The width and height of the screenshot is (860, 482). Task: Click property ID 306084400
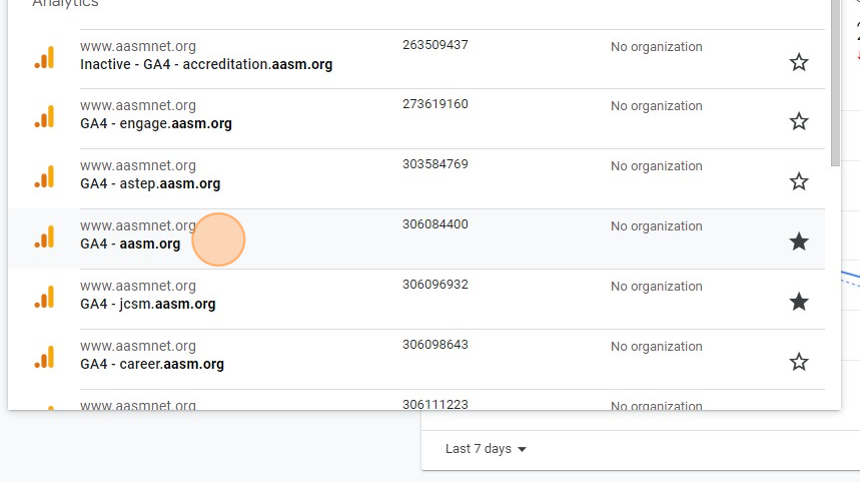click(x=435, y=225)
